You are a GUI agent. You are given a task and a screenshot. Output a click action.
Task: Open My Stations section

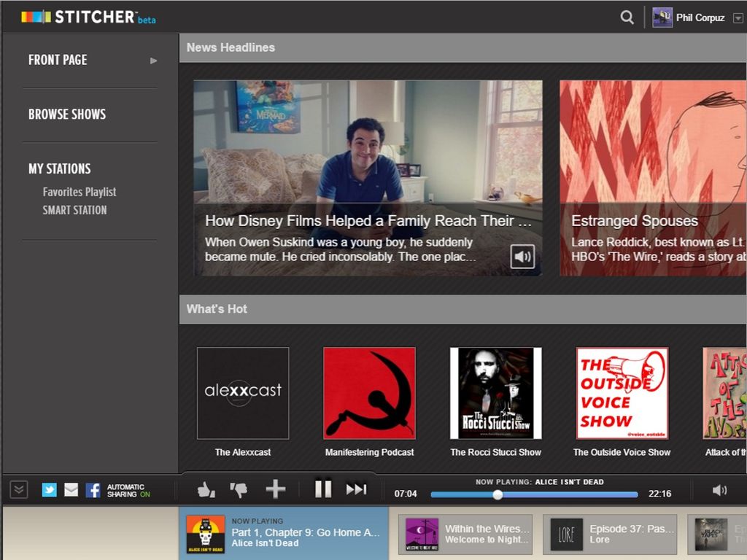click(60, 168)
